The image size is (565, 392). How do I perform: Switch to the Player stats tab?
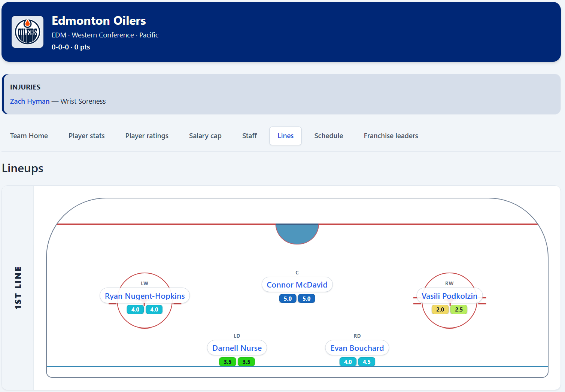86,136
